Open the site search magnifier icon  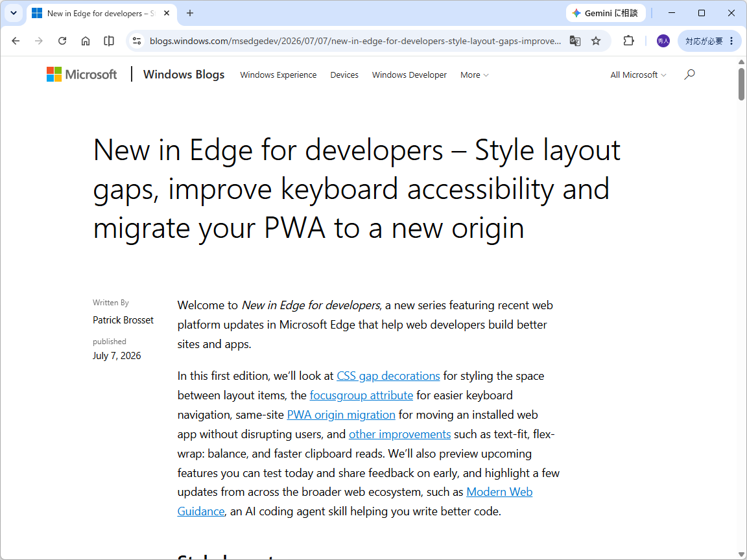click(689, 75)
